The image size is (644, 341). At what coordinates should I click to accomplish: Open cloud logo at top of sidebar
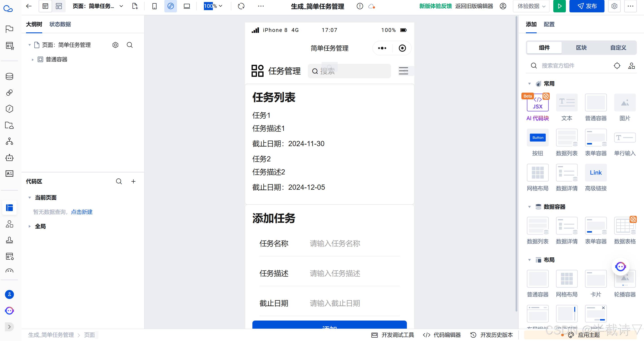click(9, 9)
